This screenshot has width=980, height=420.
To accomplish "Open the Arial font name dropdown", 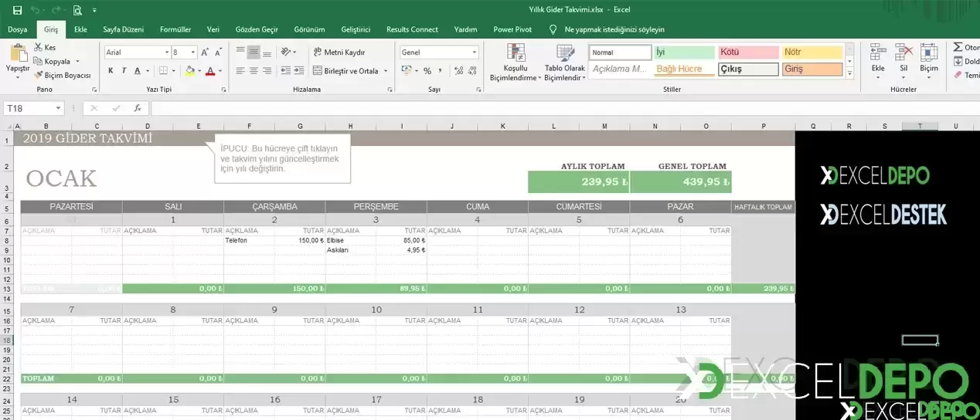I will [x=167, y=52].
